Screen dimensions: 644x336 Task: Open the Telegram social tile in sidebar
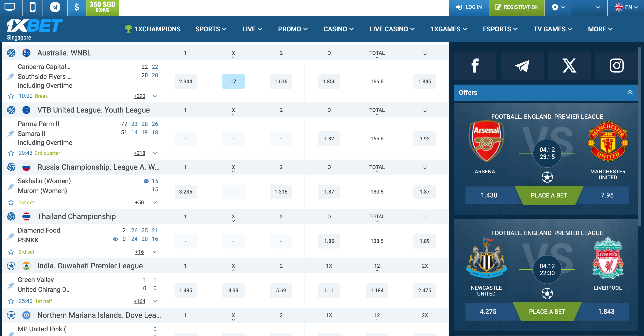[522, 66]
